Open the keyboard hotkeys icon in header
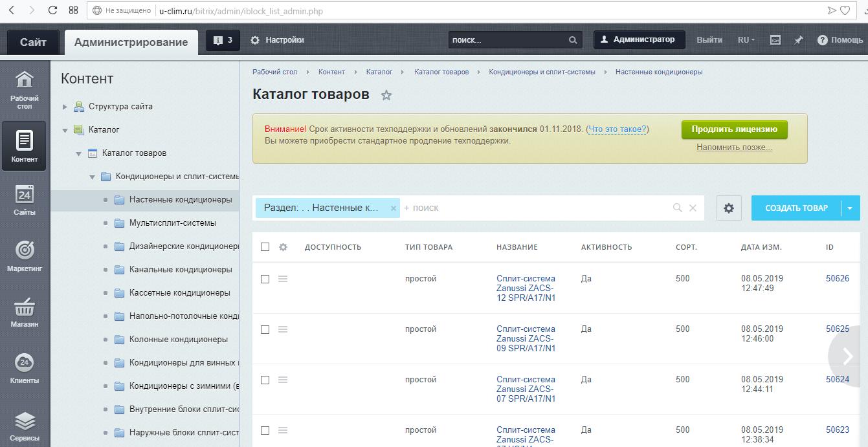This screenshot has width=868, height=447. click(x=775, y=40)
